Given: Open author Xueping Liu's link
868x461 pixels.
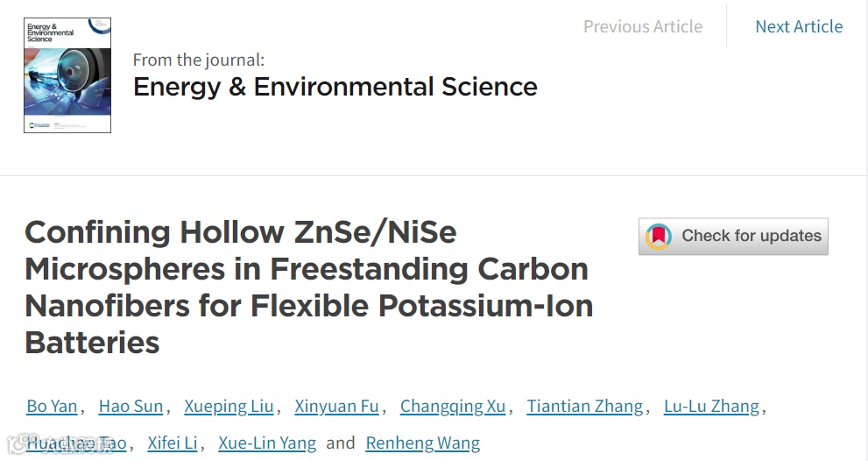Looking at the screenshot, I should (229, 406).
